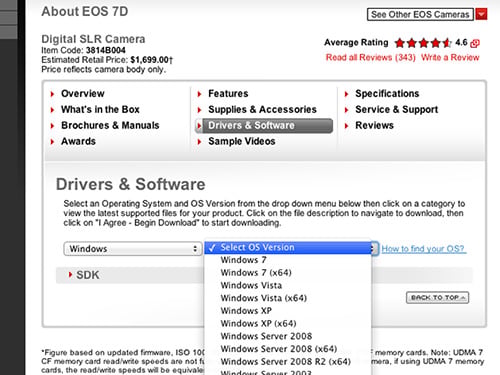Screen dimensions: 500x375
Task: Go to Supplies & Accessories
Action: pyautogui.click(x=262, y=109)
